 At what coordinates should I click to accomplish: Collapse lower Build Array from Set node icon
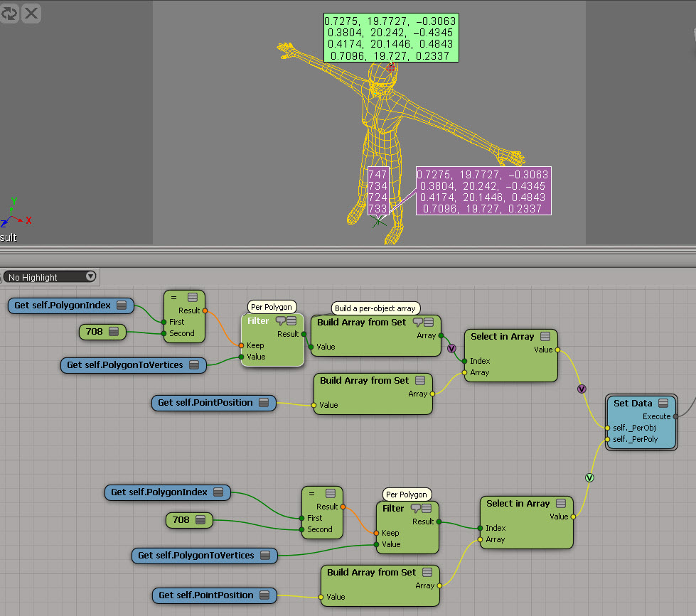coord(427,573)
